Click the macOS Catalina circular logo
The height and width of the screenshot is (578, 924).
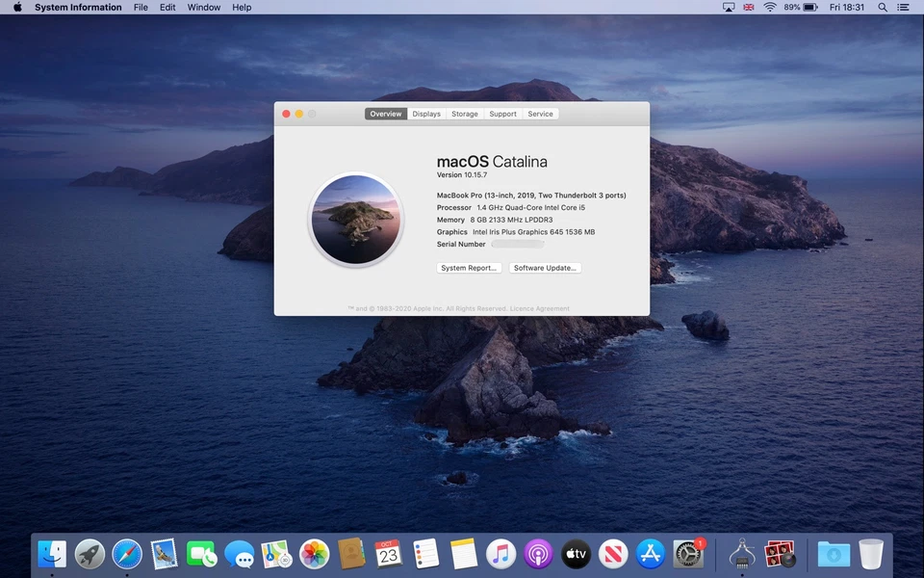(356, 220)
